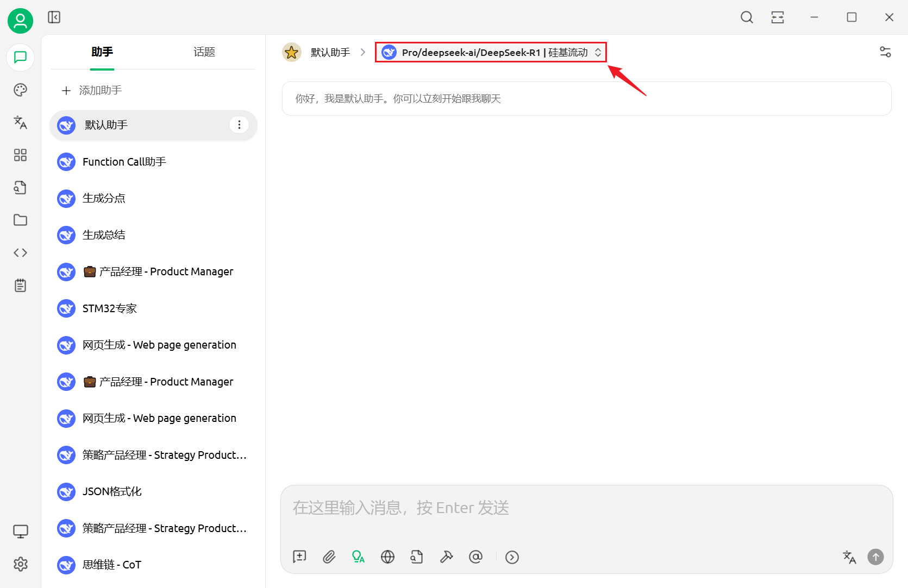This screenshot has height=588, width=908.
Task: Open the MCP tools hammer icon
Action: pos(446,557)
